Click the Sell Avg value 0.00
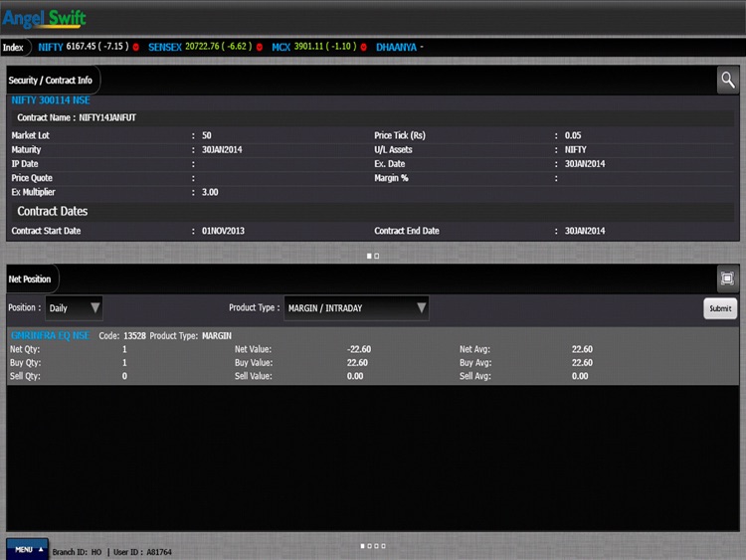746x560 pixels. 580,376
